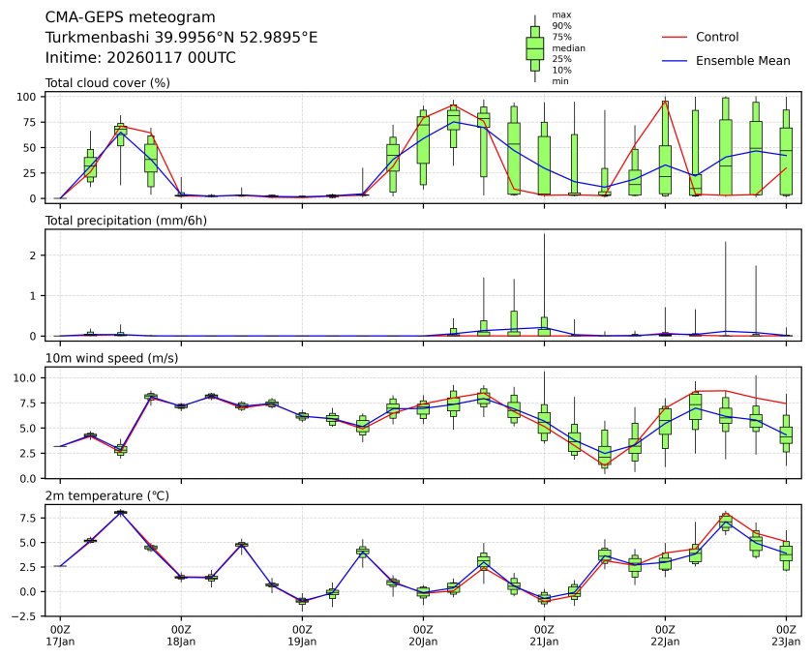
Task: Click the box-plot legend icon
Action: tap(534, 47)
